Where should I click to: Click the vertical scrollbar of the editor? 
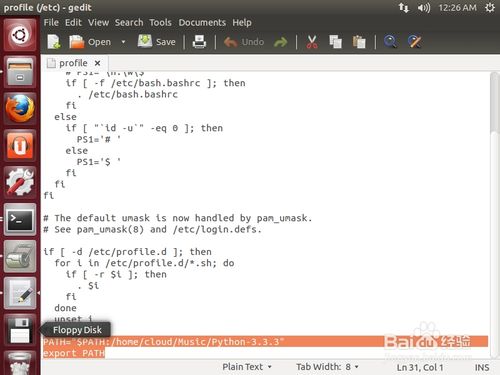pyautogui.click(x=495, y=215)
